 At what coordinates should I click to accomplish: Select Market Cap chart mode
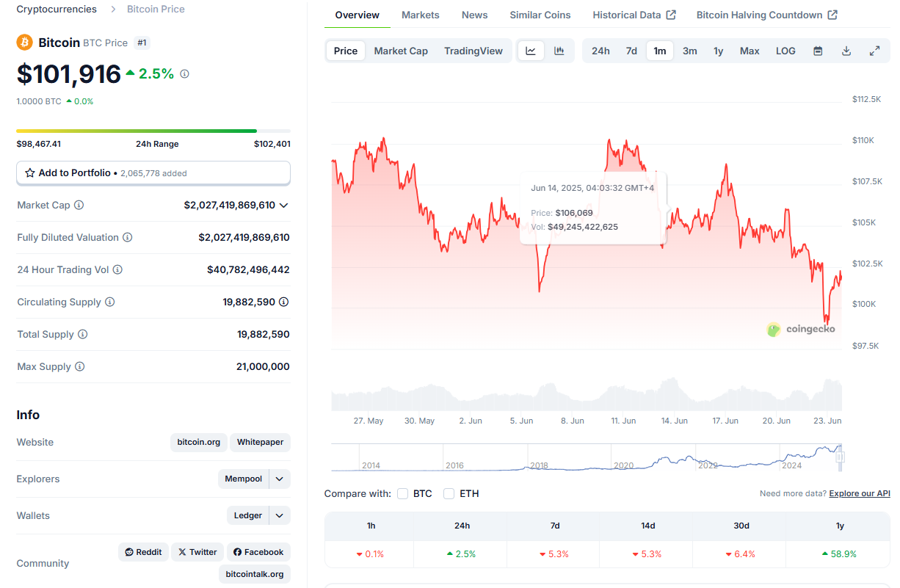pos(401,51)
